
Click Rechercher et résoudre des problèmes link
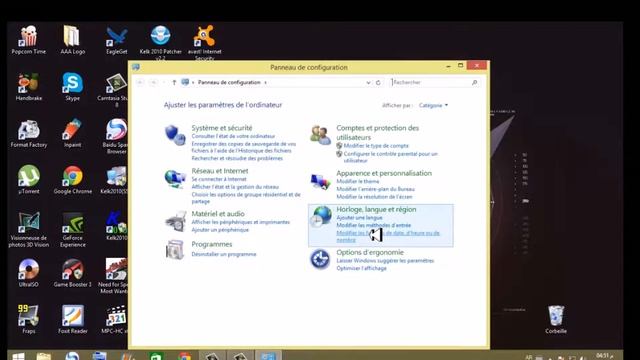pyautogui.click(x=237, y=158)
